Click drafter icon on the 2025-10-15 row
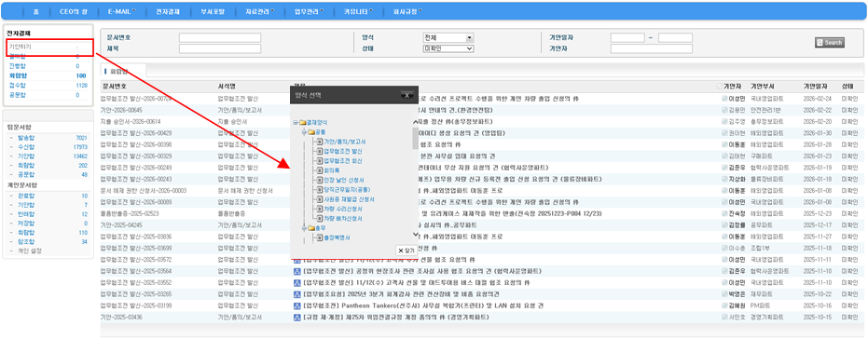The width and height of the screenshot is (868, 339). 724,317
